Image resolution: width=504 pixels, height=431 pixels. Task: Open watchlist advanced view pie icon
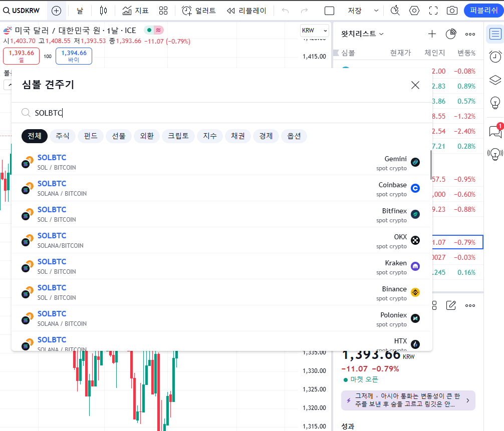coord(451,34)
